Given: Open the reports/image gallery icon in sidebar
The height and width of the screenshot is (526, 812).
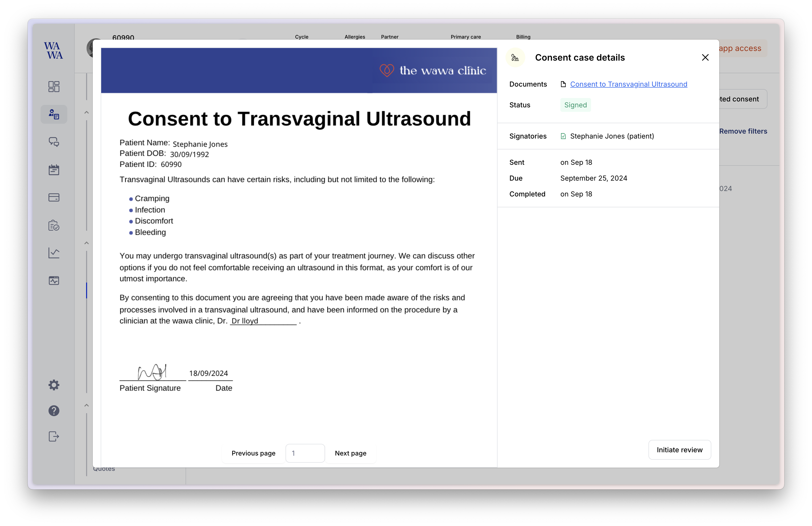Looking at the screenshot, I should pyautogui.click(x=54, y=281).
